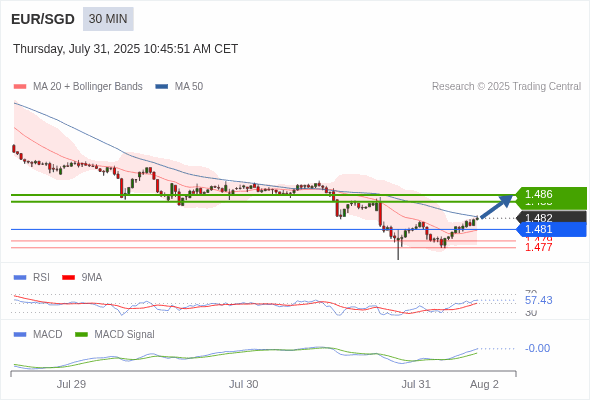
Task: Click the RSI blue legend icon
Action: (x=20, y=278)
